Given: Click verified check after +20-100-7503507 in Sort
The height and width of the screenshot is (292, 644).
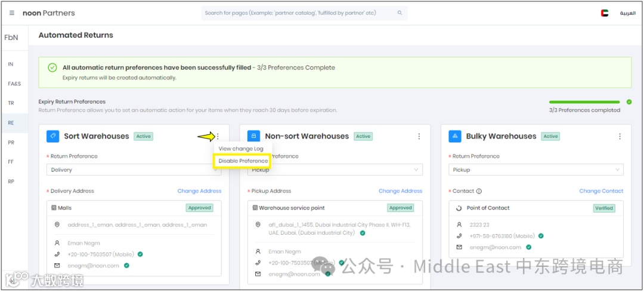Looking at the screenshot, I should (x=140, y=254).
